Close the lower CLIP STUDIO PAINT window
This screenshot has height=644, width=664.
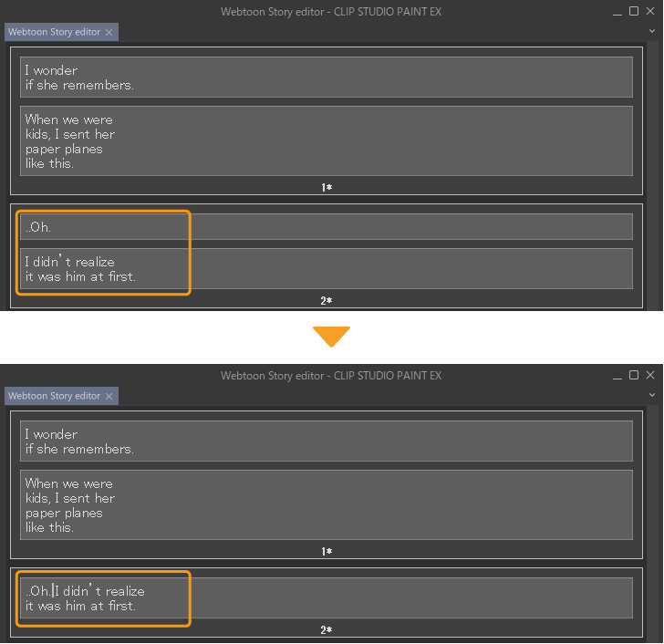[x=651, y=375]
